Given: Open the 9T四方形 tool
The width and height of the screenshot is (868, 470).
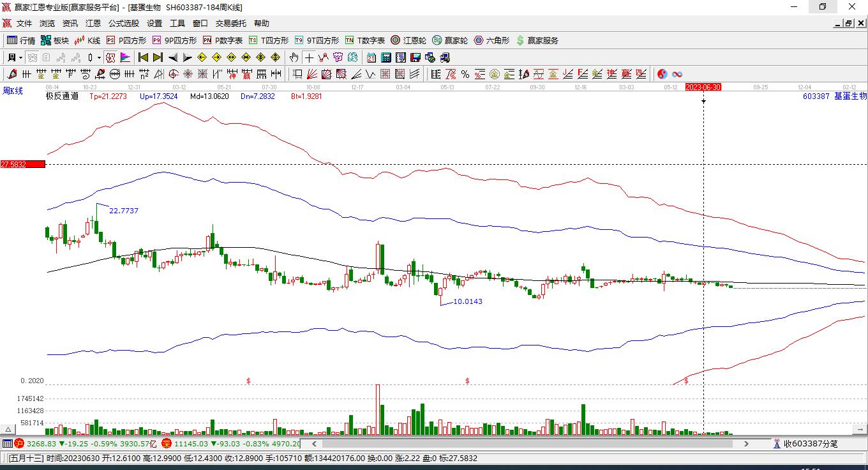Looking at the screenshot, I should 317,40.
